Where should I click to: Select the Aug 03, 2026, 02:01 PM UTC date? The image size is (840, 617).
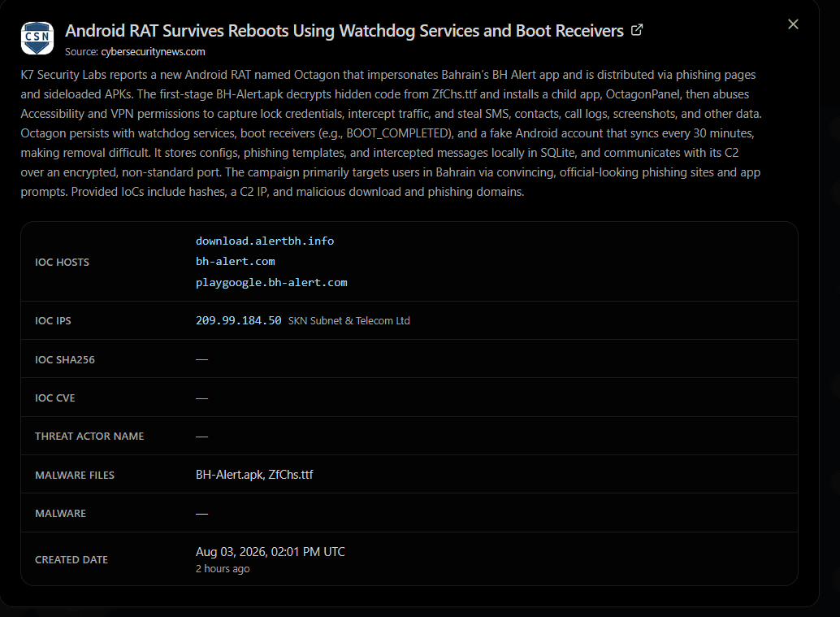point(270,552)
